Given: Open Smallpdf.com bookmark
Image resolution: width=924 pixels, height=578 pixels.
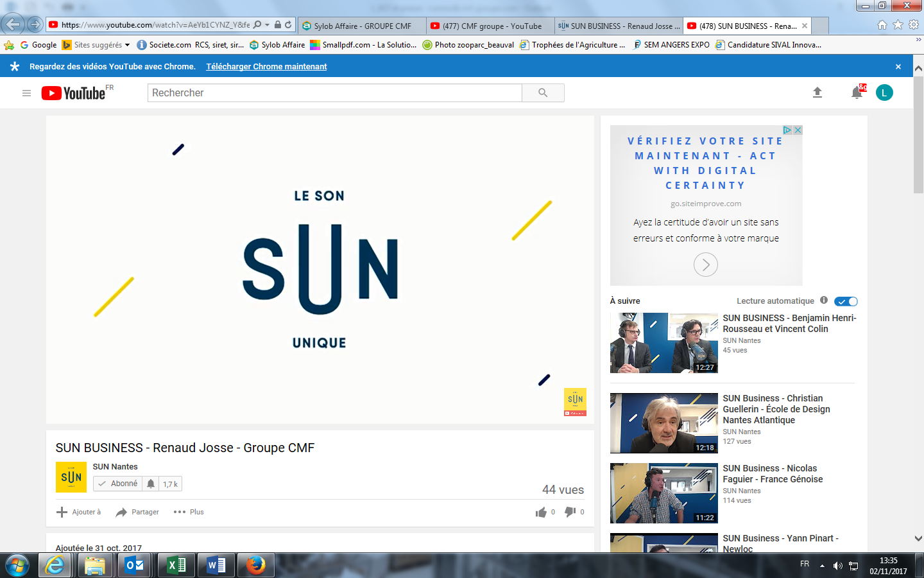Looking at the screenshot, I should [x=363, y=45].
